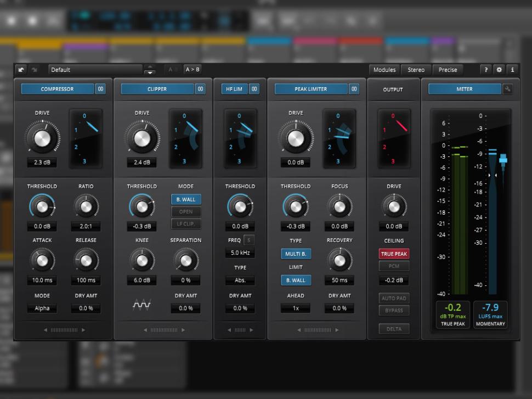Select the Precise quality option

(448, 70)
